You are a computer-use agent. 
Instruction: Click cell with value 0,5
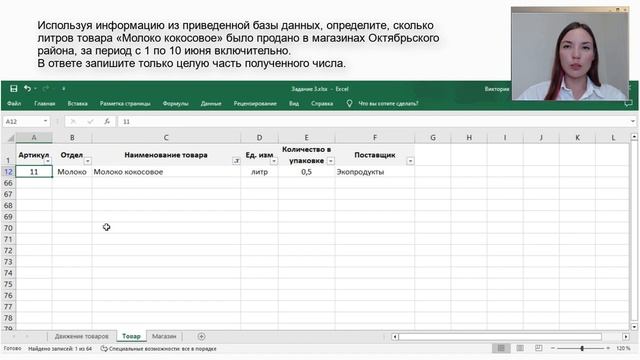tap(307, 172)
